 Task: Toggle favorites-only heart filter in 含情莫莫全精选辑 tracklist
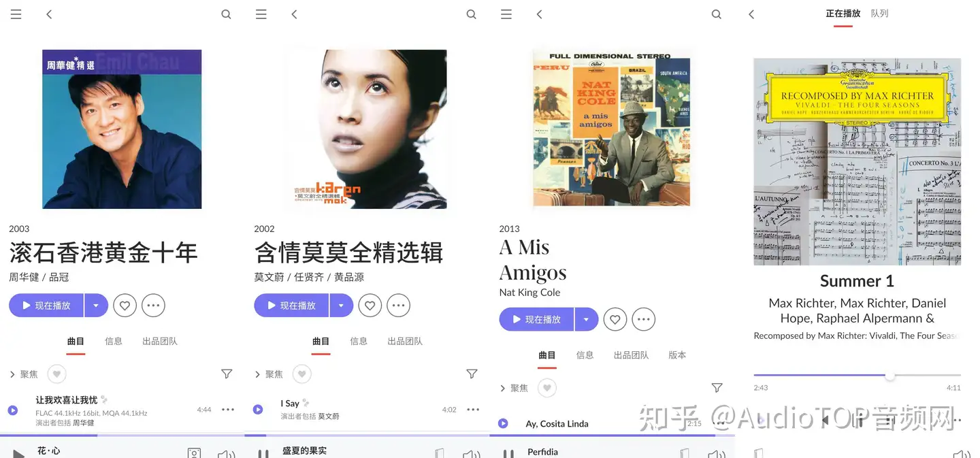pos(302,374)
